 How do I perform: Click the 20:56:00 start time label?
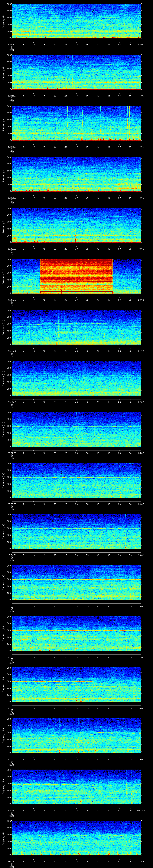coord(12,657)
